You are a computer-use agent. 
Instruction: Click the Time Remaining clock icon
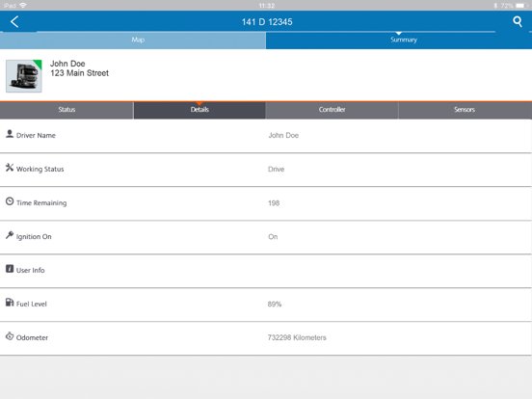10,201
